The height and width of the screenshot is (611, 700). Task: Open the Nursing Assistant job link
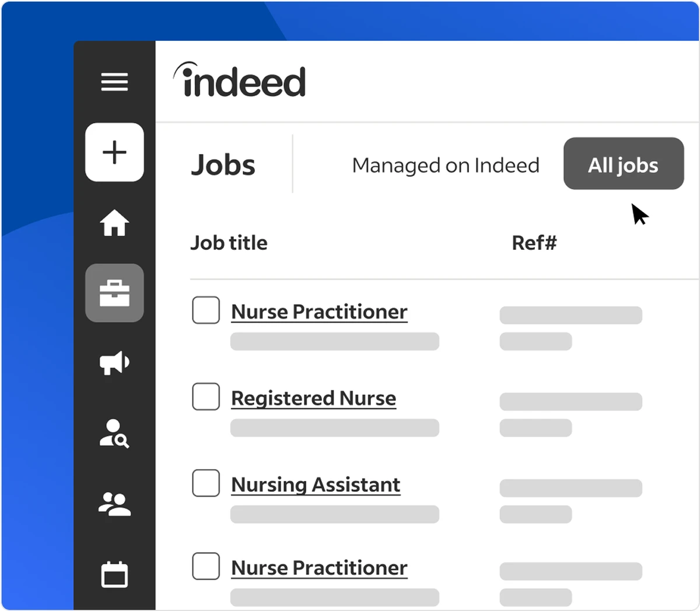pos(316,484)
